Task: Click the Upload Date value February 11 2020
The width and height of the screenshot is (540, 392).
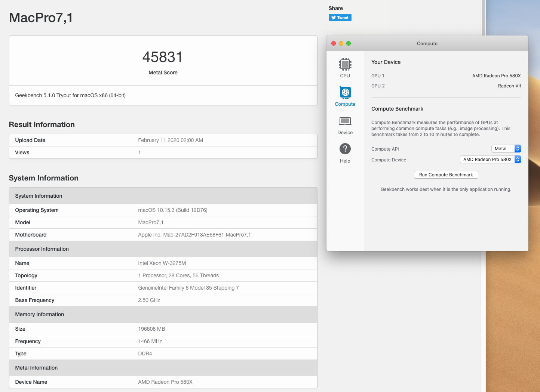Action: click(x=171, y=140)
